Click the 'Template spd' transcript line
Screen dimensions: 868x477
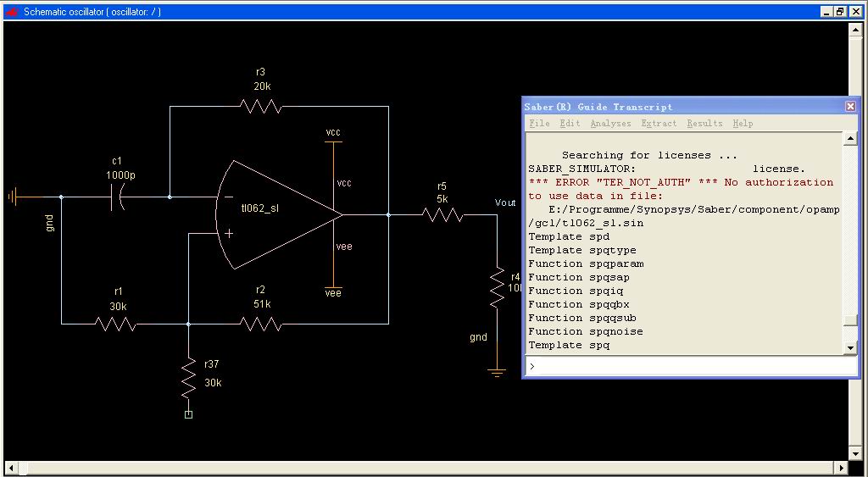coord(569,236)
